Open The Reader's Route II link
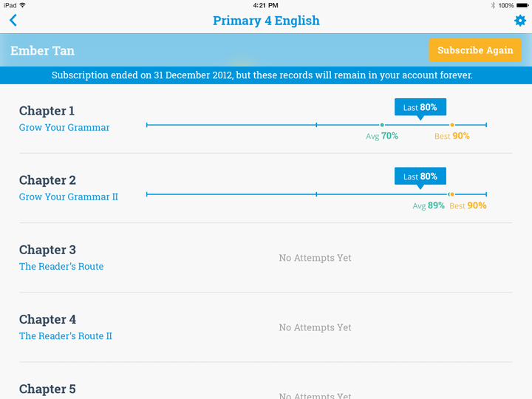Image resolution: width=532 pixels, height=399 pixels. 66,336
